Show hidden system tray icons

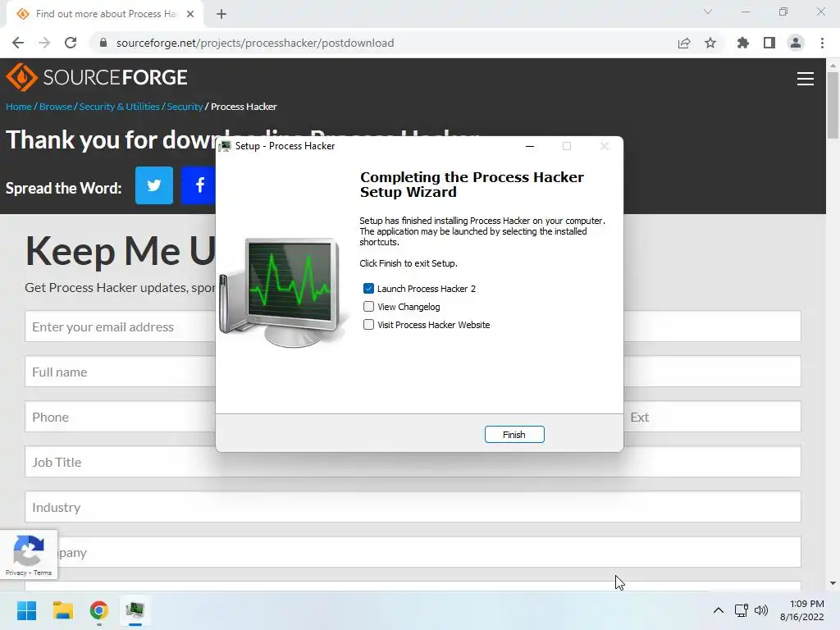pyautogui.click(x=719, y=610)
